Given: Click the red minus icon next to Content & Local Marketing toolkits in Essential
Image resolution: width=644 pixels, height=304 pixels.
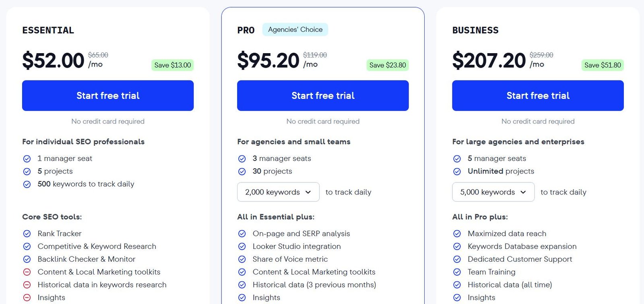Looking at the screenshot, I should (27, 272).
